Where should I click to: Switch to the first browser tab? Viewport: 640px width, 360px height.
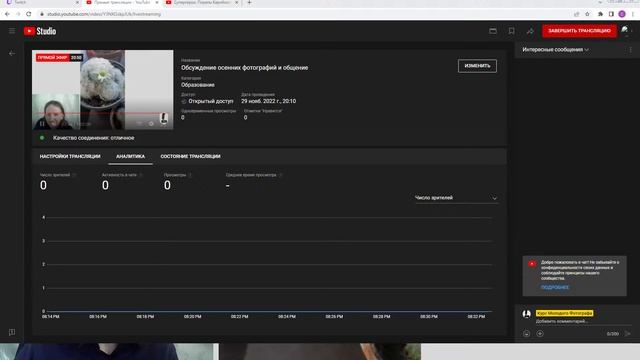(x=41, y=3)
